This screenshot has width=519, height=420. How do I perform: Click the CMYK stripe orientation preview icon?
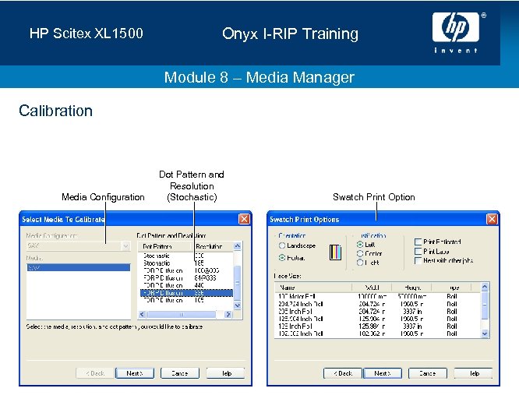pos(335,252)
